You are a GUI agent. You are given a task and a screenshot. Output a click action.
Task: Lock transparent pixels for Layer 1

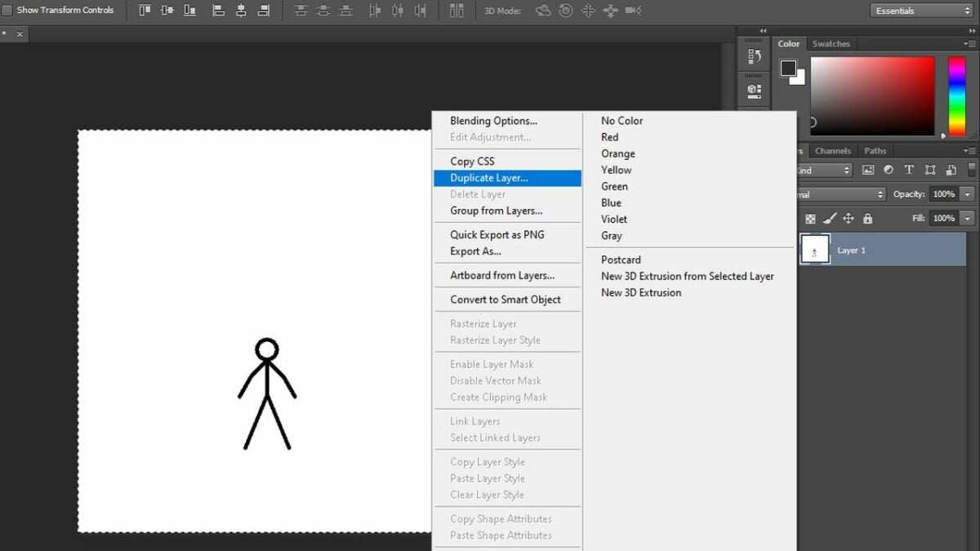[810, 218]
